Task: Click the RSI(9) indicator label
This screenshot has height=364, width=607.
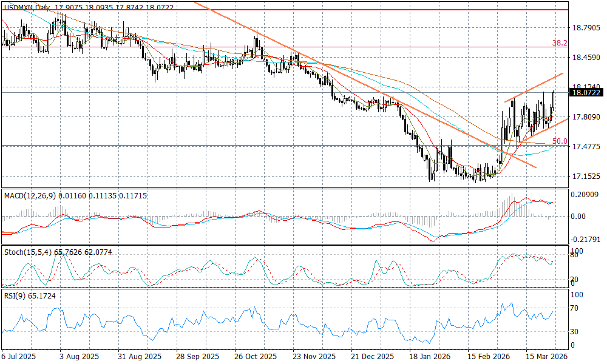Action: [16, 295]
